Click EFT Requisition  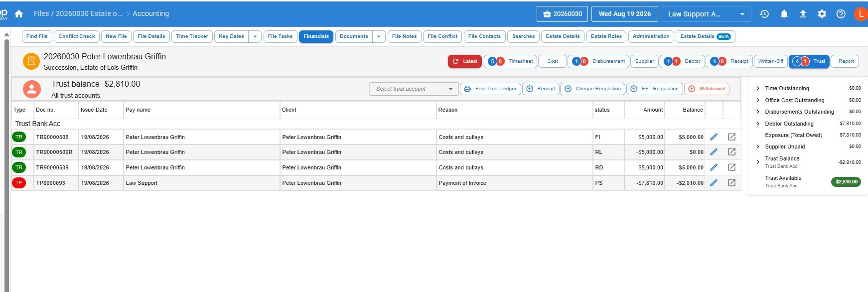(x=654, y=89)
